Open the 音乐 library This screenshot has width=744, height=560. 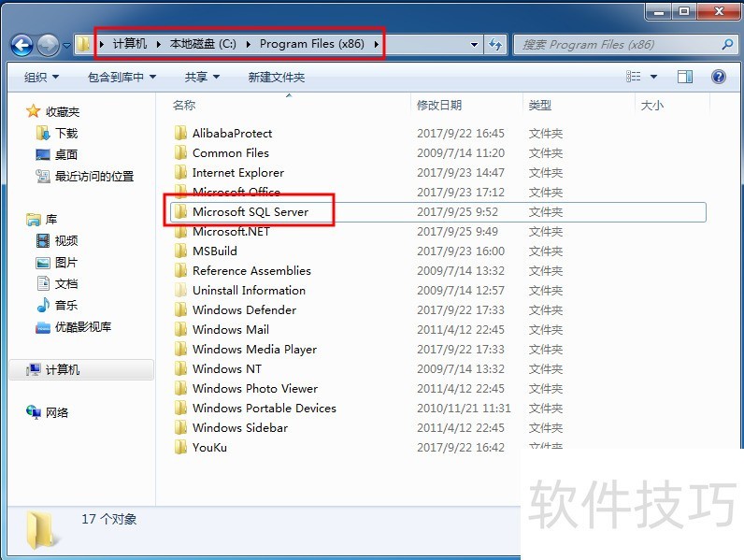tap(57, 305)
